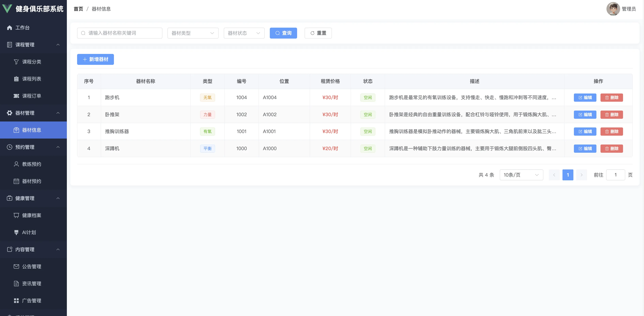
Task: Focus the 器材名称 keyword search field
Action: [122, 33]
